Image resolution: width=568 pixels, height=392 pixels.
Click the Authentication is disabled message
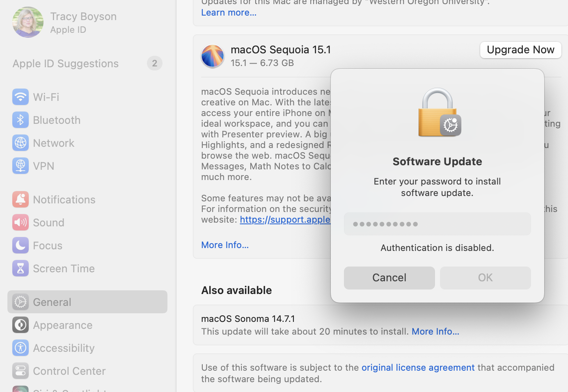pos(437,248)
